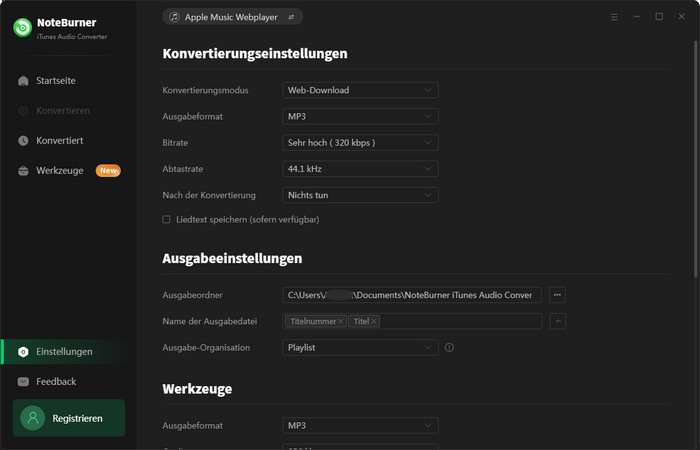The width and height of the screenshot is (700, 450).
Task: Click the Startseite home icon
Action: [x=23, y=81]
